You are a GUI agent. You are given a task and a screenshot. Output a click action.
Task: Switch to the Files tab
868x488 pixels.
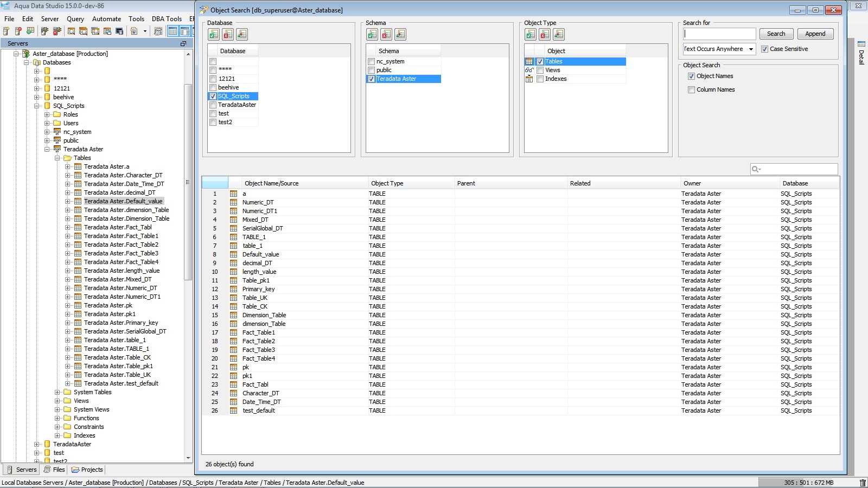coord(54,470)
